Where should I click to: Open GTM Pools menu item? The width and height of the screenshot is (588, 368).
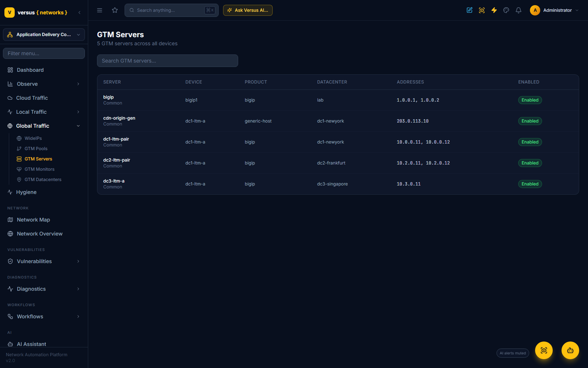[x=36, y=149]
